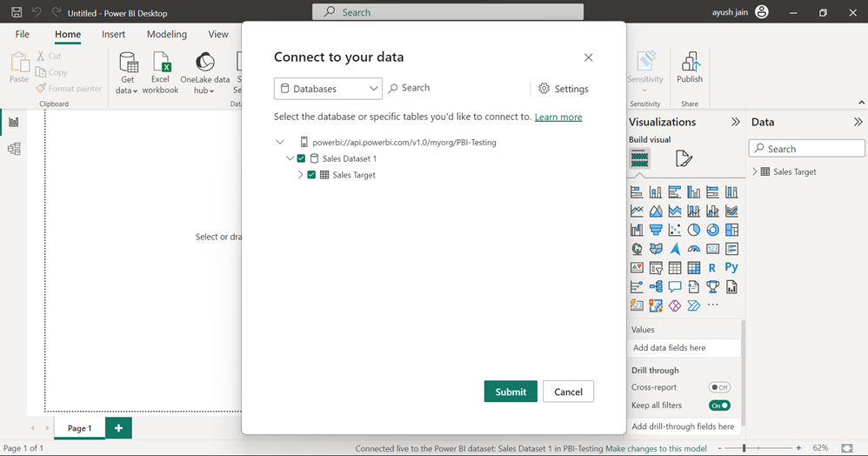Click the Excel workbook button
This screenshot has width=868, height=456.
[x=160, y=73]
